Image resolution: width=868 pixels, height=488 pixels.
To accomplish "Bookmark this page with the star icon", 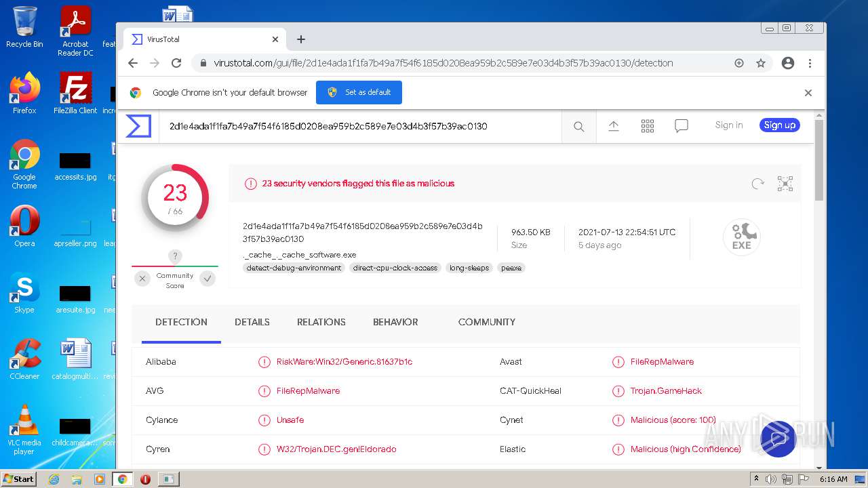I will tap(761, 63).
